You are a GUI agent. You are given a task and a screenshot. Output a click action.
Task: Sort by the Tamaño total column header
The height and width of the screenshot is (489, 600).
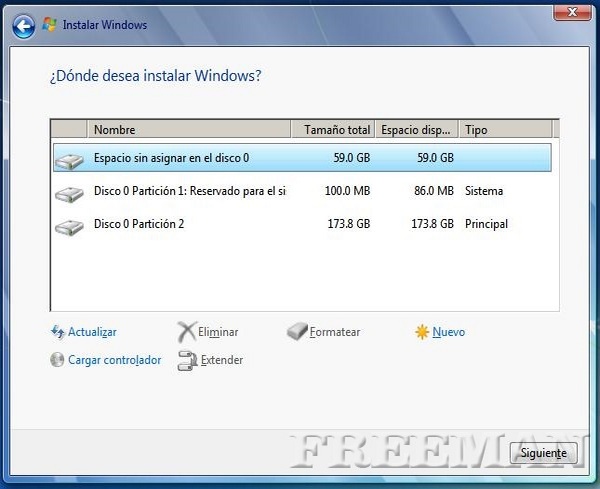pos(333,129)
